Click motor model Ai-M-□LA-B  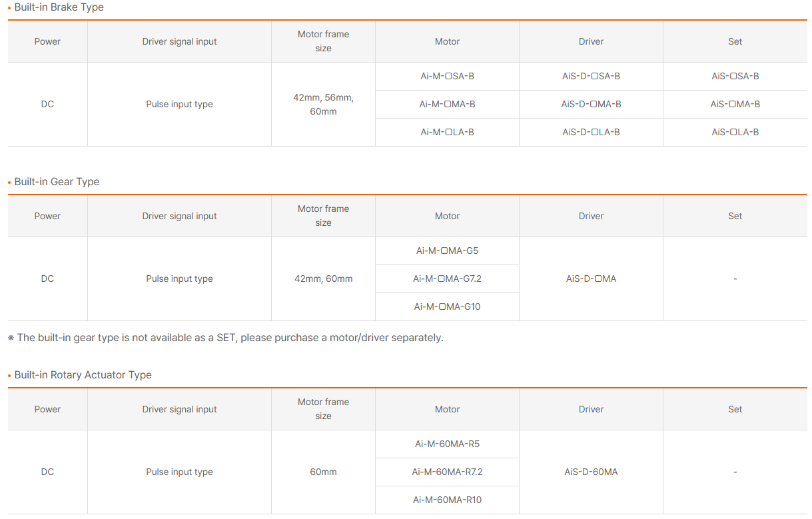(x=447, y=132)
